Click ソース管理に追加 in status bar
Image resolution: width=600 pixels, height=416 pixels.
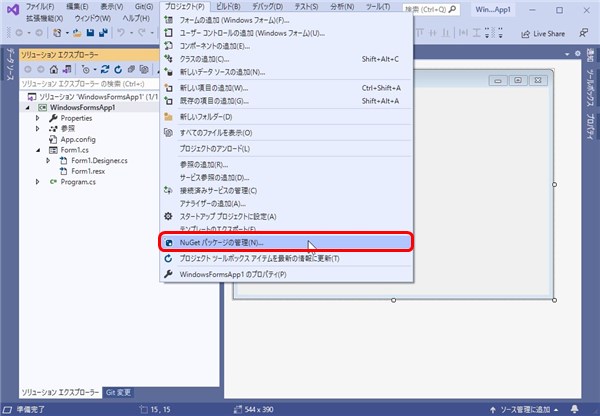[x=525, y=409]
